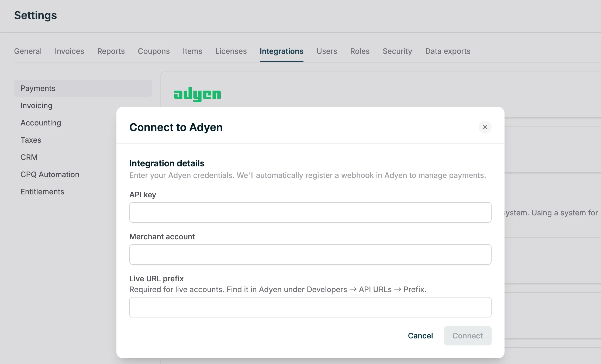Focus the API key input field
This screenshot has height=364, width=601.
(310, 212)
